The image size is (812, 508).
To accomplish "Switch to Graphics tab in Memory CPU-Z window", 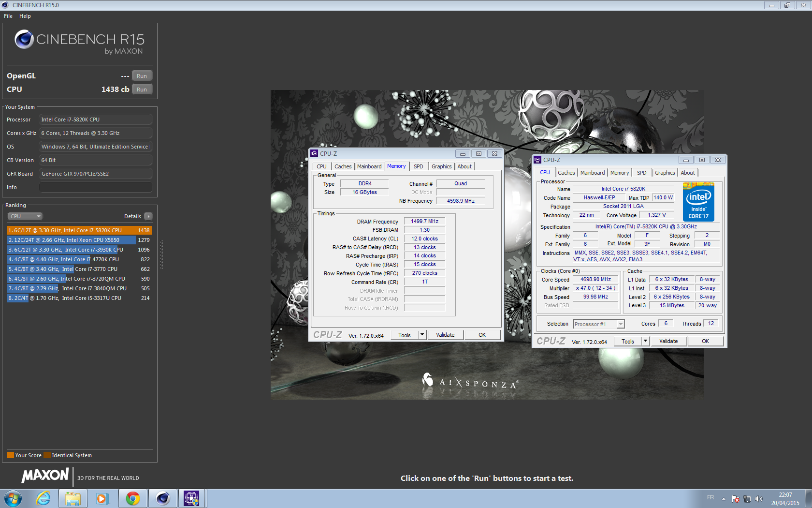I will 442,166.
